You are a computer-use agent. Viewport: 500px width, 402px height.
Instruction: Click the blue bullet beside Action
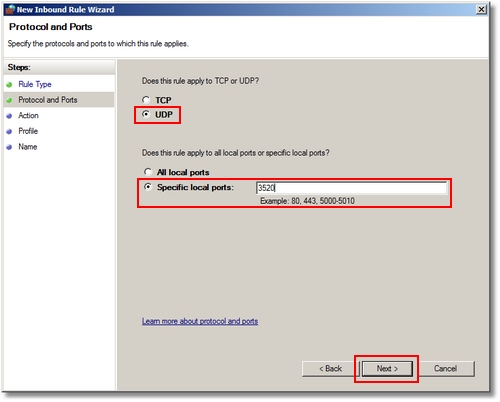[9, 116]
